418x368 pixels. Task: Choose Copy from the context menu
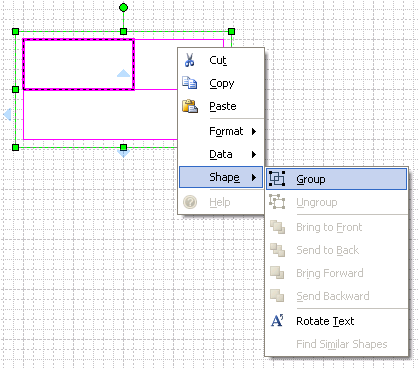[x=222, y=83]
